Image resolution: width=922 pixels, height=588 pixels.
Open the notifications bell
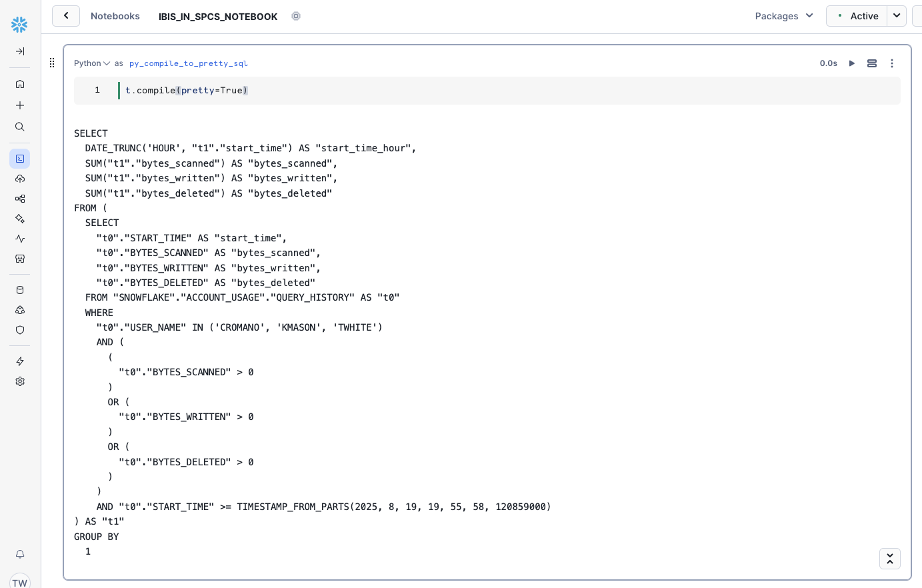20,554
